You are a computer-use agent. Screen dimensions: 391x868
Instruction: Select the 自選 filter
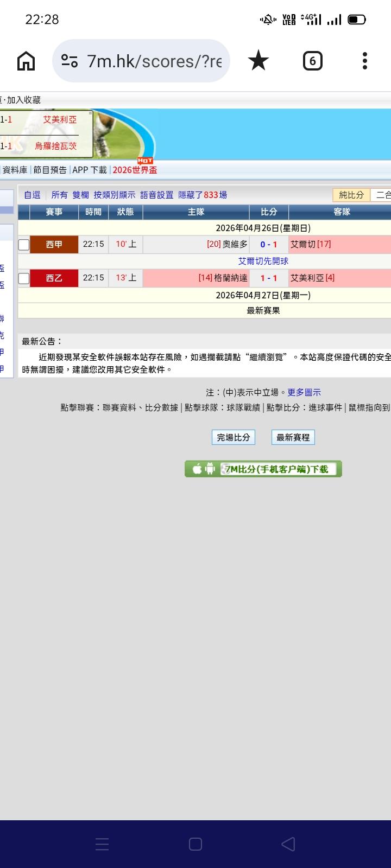click(33, 195)
